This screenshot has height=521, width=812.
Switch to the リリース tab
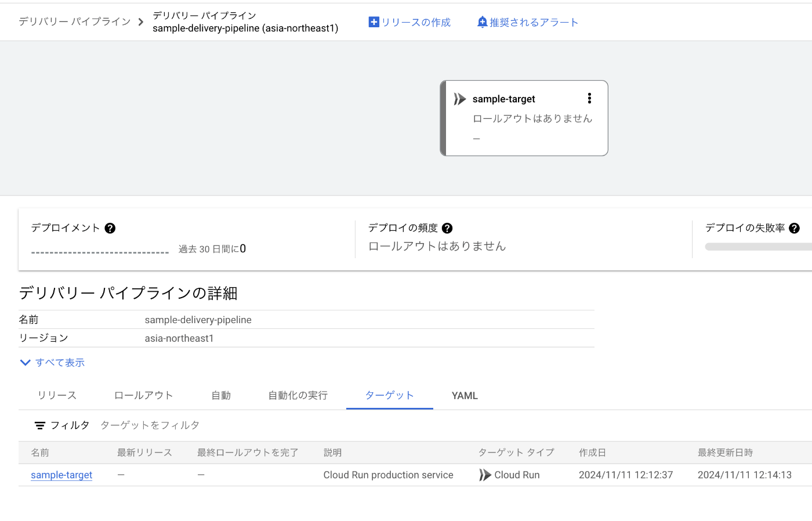[x=57, y=396]
